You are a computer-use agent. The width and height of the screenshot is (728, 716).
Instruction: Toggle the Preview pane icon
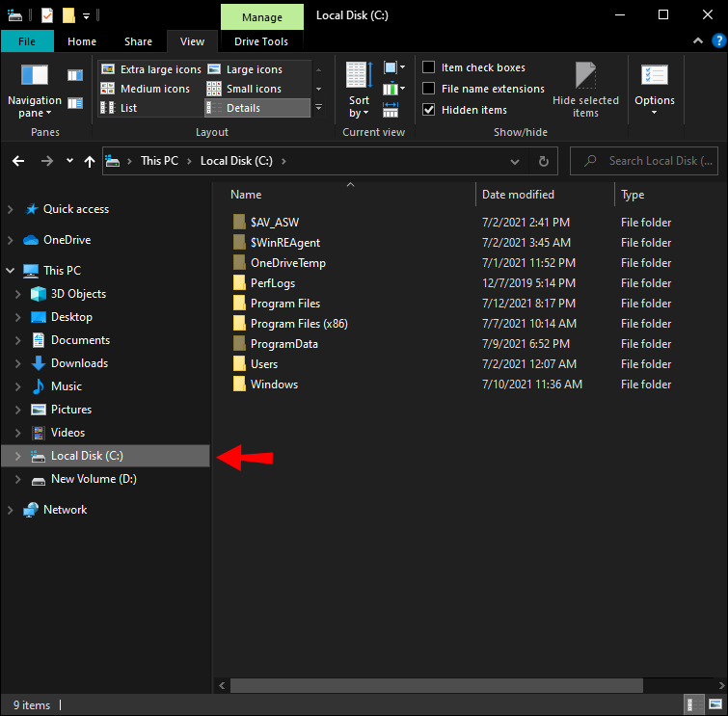75,75
